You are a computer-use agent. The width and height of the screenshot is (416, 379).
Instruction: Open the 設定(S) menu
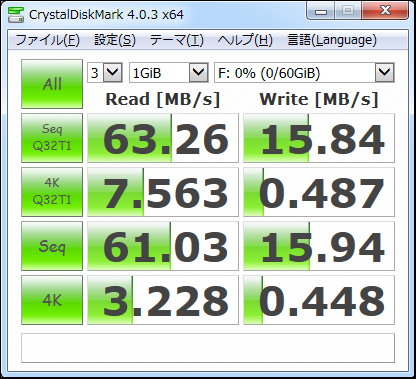click(115, 40)
